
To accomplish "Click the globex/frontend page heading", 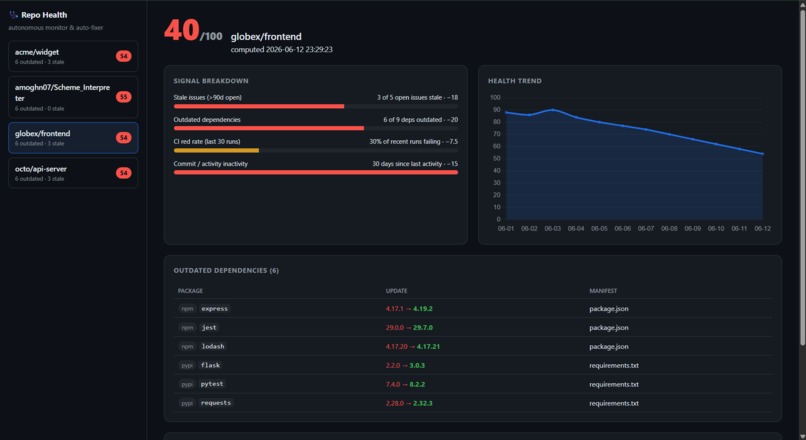I will click(266, 36).
